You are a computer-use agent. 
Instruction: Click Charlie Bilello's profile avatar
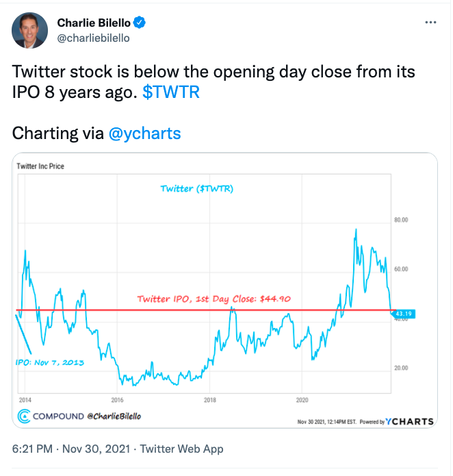pos(30,29)
